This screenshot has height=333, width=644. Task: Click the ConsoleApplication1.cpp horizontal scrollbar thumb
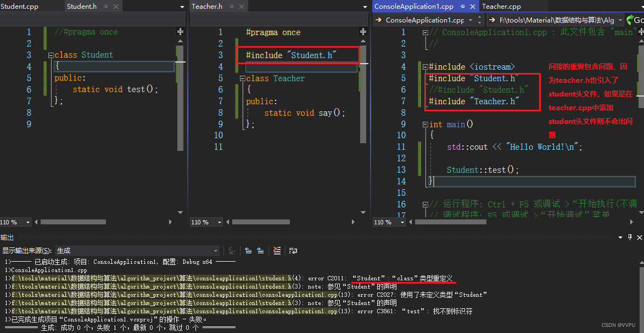tap(451, 222)
